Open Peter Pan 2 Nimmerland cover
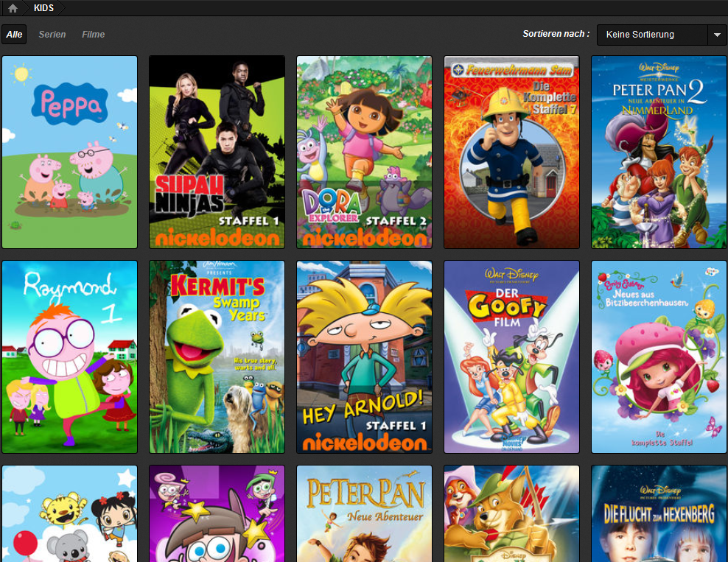The height and width of the screenshot is (562, 728). click(x=659, y=152)
